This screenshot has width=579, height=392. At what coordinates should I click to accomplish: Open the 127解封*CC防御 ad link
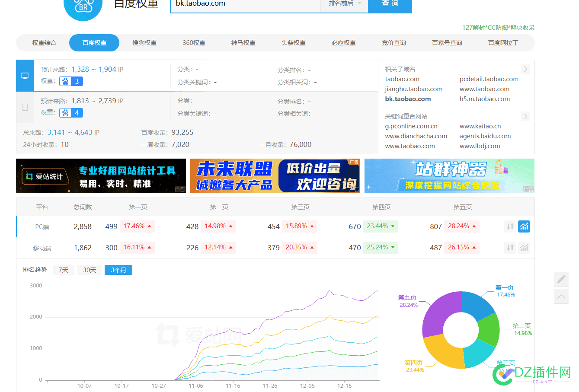pyautogui.click(x=499, y=28)
